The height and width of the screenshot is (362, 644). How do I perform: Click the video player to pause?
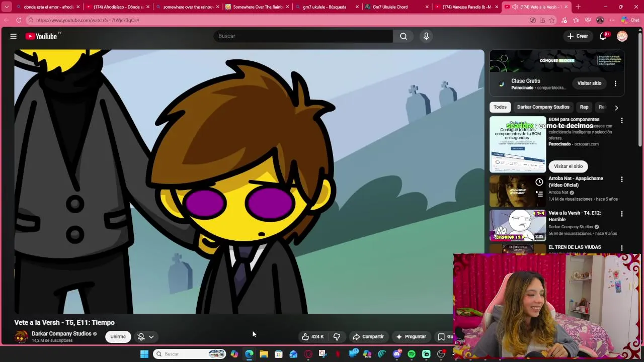point(249,181)
